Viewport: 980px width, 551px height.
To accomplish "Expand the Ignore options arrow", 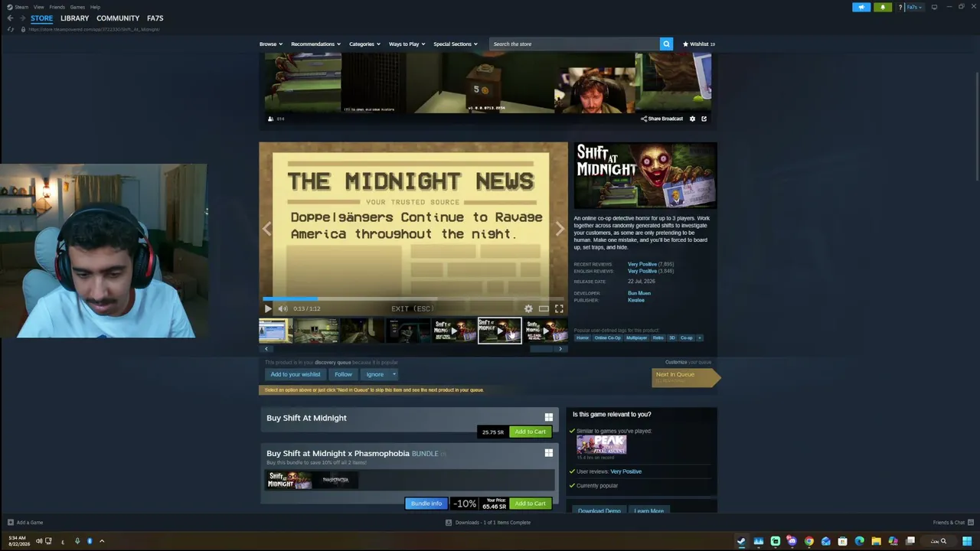I will pyautogui.click(x=394, y=374).
